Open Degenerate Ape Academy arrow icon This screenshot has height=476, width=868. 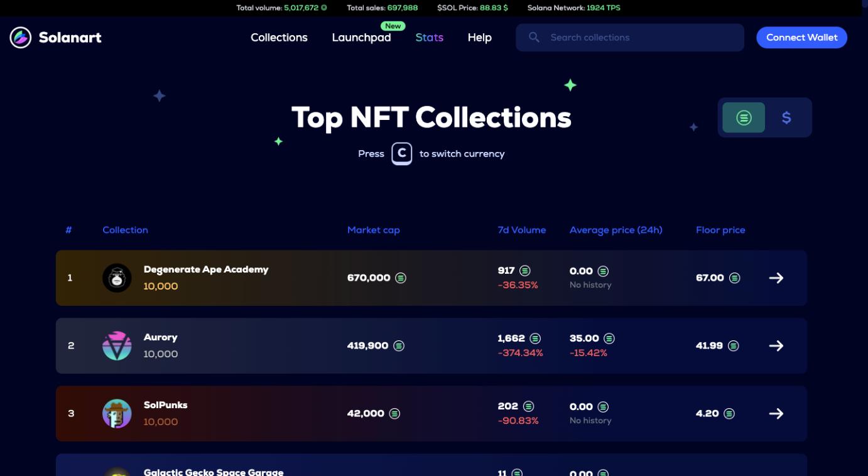776,278
